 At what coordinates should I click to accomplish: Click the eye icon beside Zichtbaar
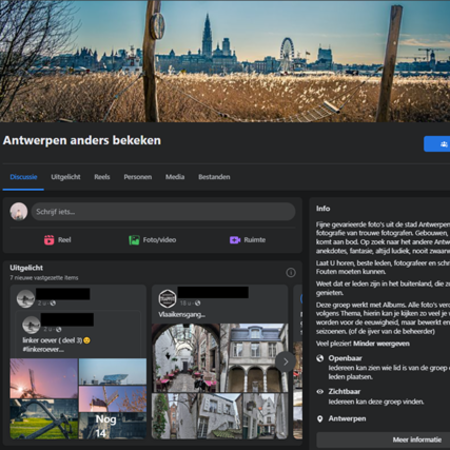(x=320, y=392)
